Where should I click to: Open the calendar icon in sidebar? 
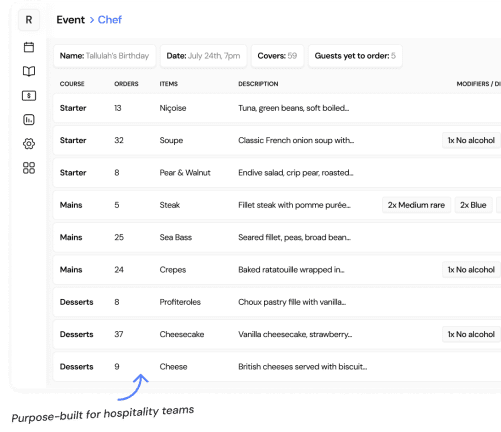coord(29,47)
